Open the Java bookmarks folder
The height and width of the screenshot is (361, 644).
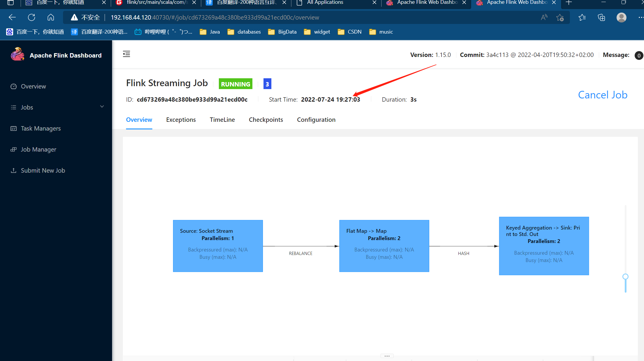click(210, 32)
